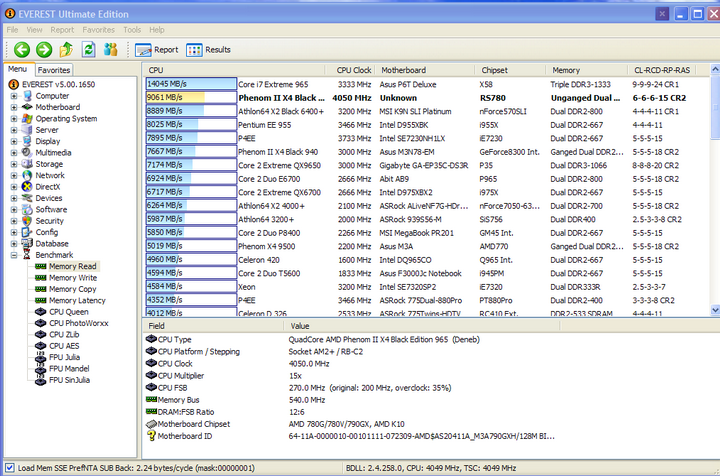720x476 pixels.
Task: Expand the Motherboard tree node
Action: coord(14,107)
